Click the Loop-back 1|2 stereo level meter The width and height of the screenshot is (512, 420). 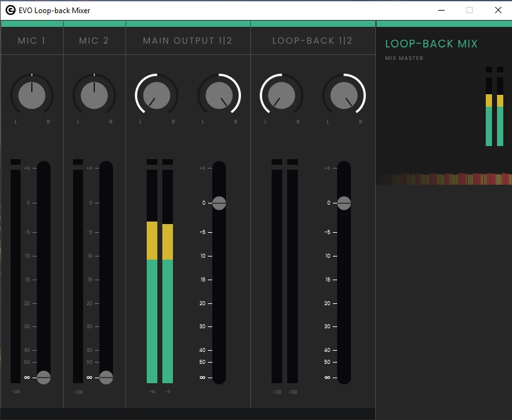tap(285, 271)
